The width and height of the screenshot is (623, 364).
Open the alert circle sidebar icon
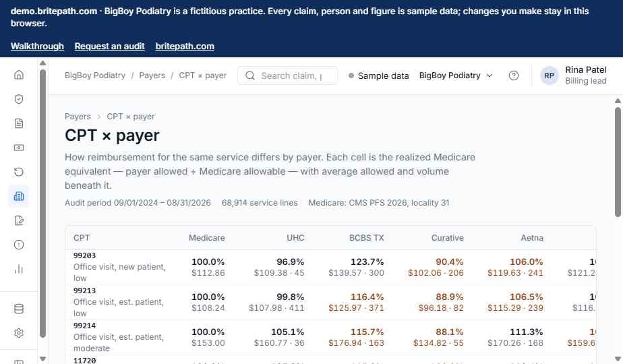[x=19, y=245]
